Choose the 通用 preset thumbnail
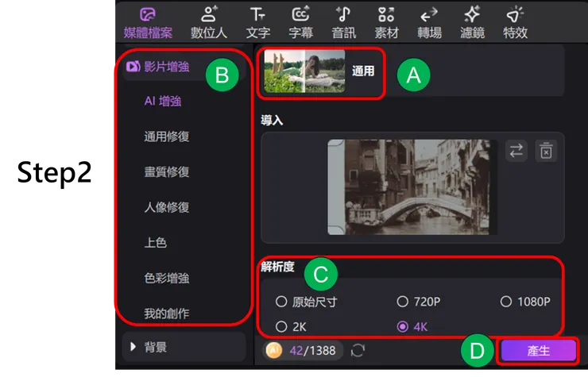The height and width of the screenshot is (377, 588). (x=304, y=71)
